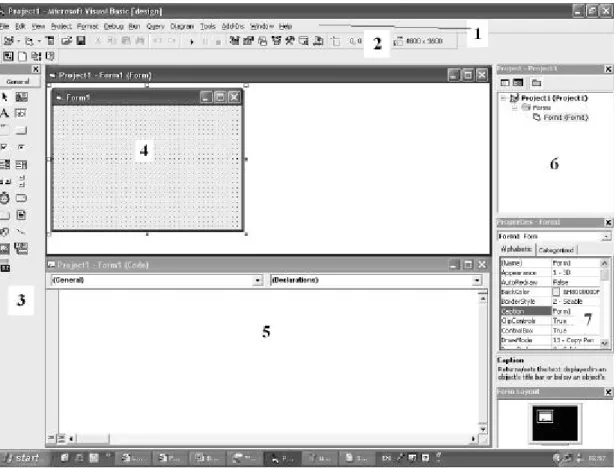
Task: Start the program with the Run arrow icon
Action: 192,42
